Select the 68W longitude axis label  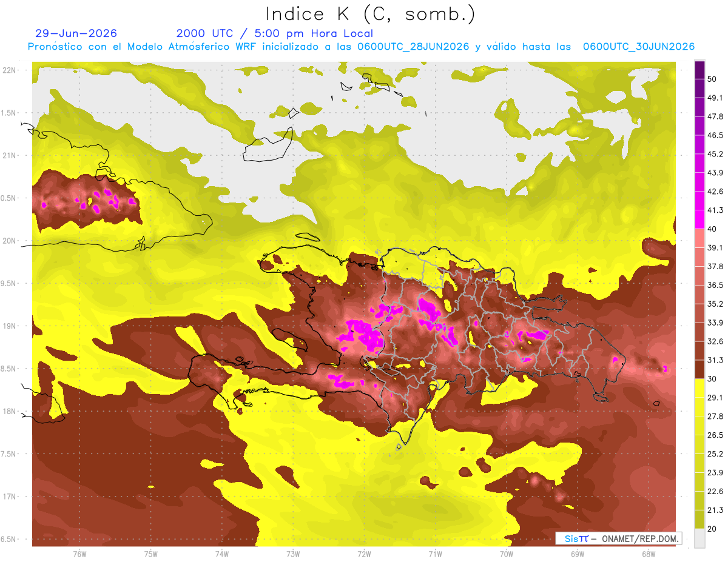click(x=649, y=554)
